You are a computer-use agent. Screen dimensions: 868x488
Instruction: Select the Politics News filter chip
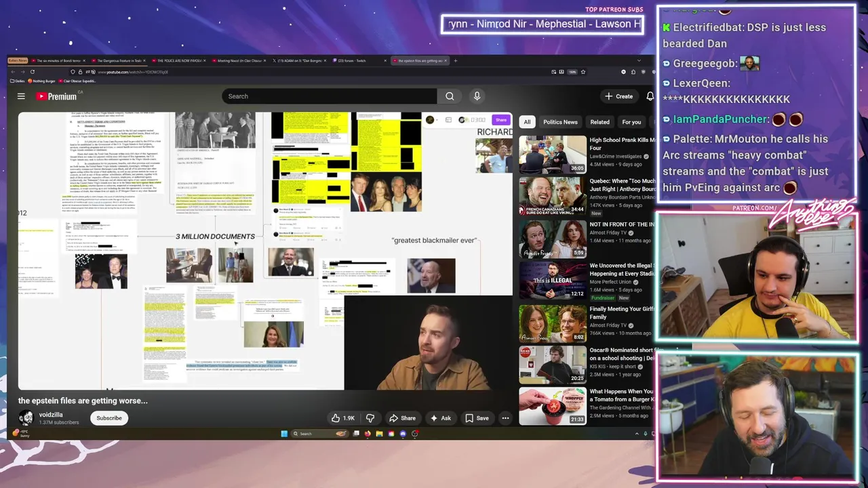point(560,122)
